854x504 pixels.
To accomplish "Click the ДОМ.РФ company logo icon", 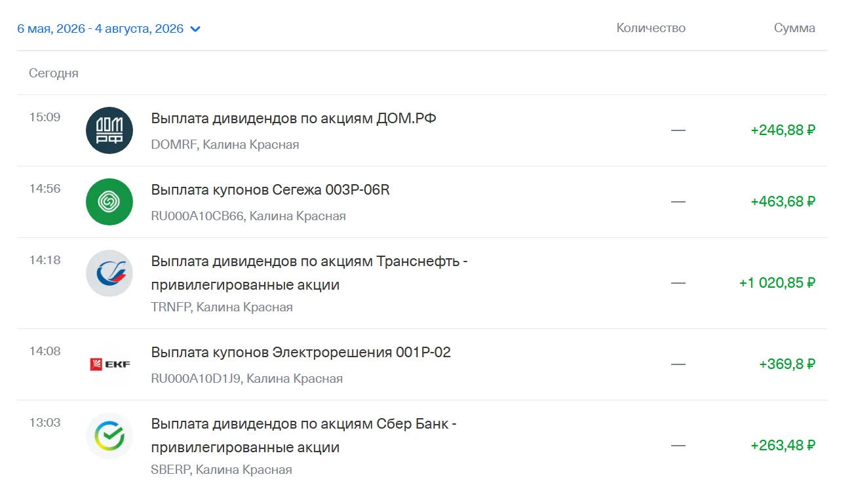I will [x=109, y=130].
